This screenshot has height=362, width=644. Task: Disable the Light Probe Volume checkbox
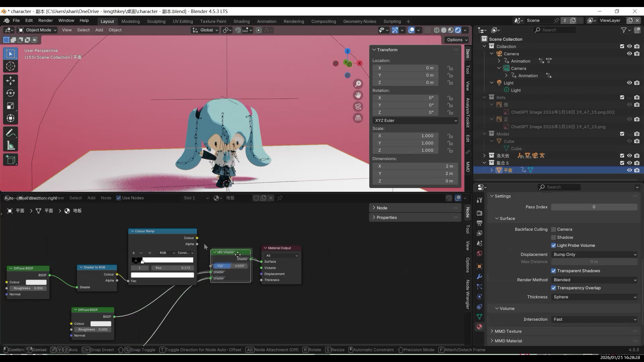pyautogui.click(x=553, y=245)
